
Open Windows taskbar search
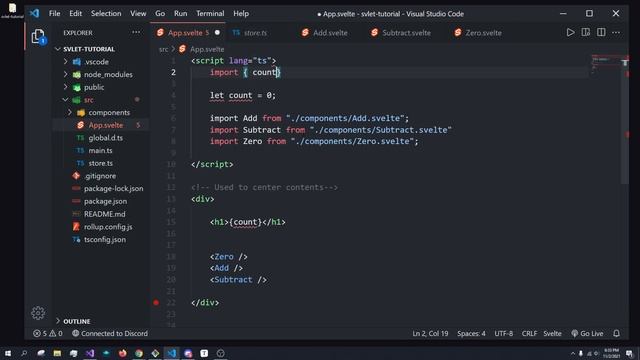[24, 353]
